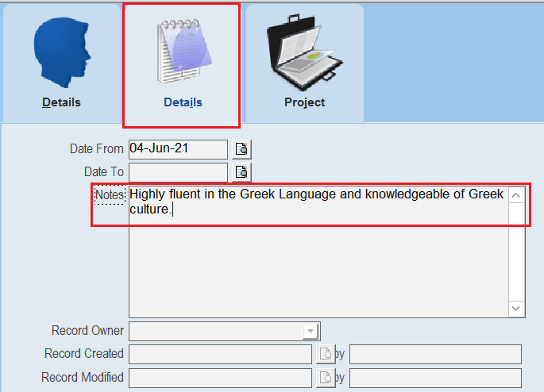The width and height of the screenshot is (544, 392).
Task: Select the notepad Details tab
Action: pyautogui.click(x=182, y=65)
